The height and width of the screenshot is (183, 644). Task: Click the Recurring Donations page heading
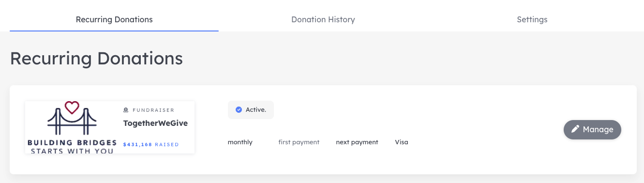click(x=96, y=59)
